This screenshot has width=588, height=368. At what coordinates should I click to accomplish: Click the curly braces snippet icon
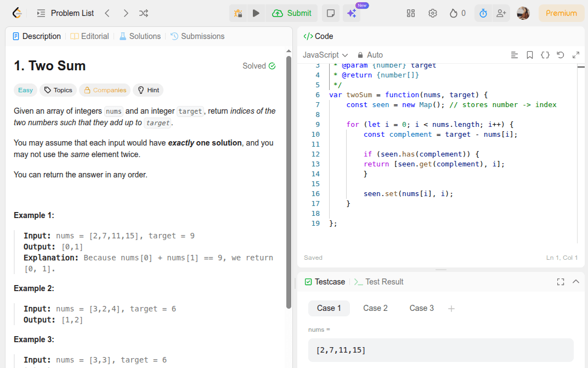coord(545,55)
